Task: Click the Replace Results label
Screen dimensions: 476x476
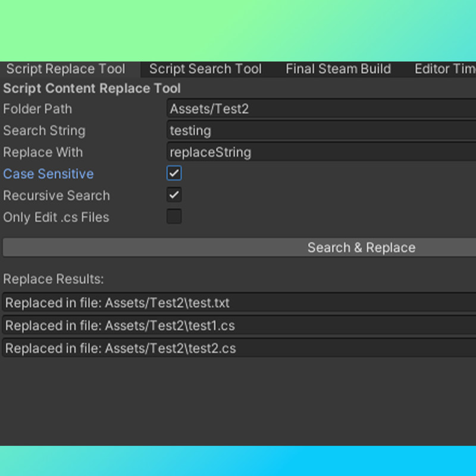Action: pyautogui.click(x=42, y=279)
